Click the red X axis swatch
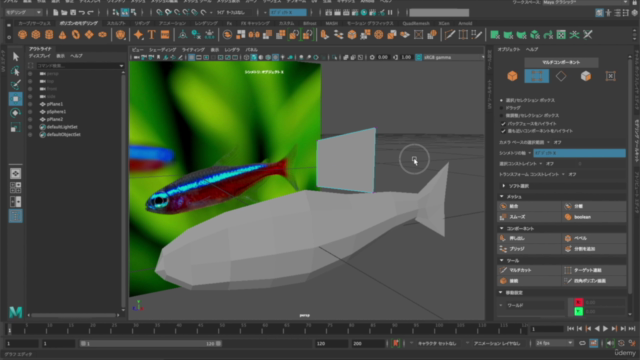This screenshot has width=640, height=360. coord(578,302)
